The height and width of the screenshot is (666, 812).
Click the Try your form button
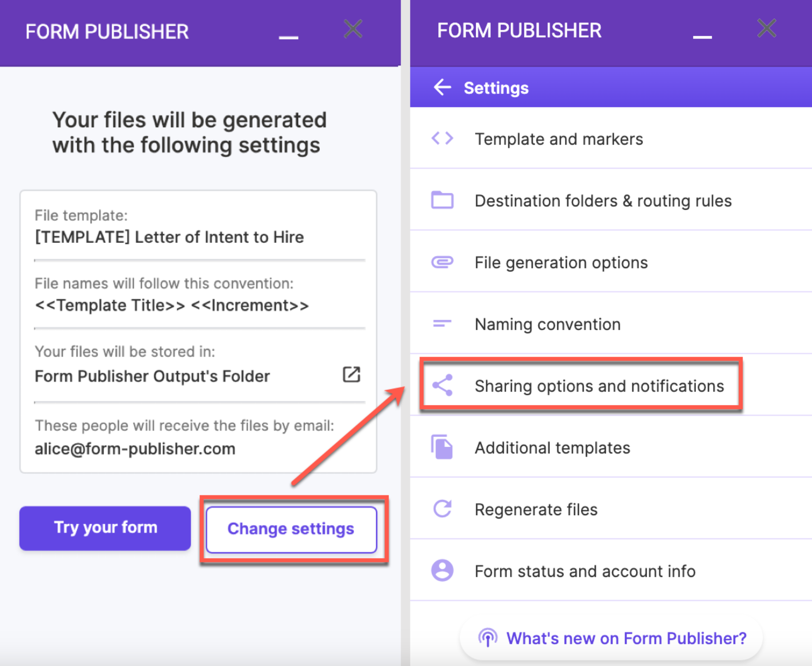point(105,528)
